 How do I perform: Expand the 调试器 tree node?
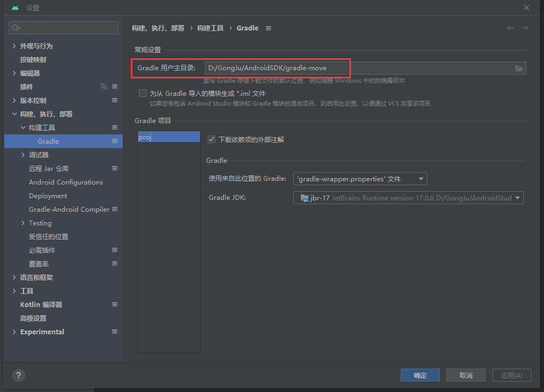23,155
